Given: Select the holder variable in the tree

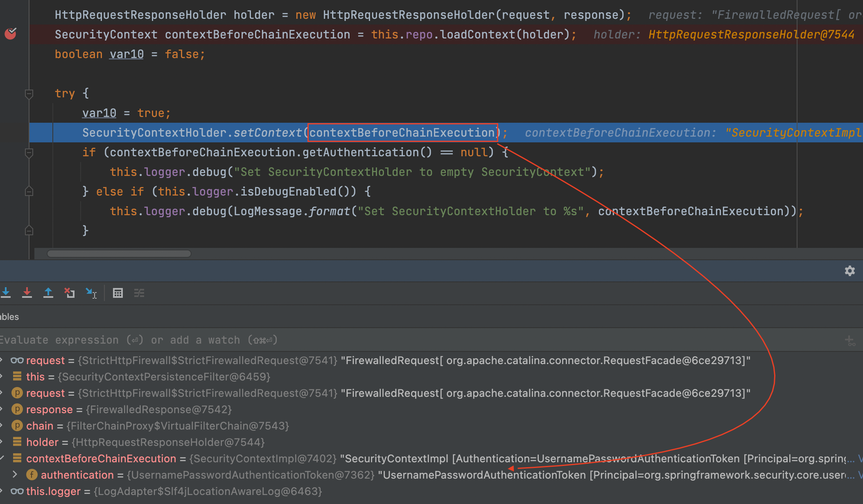Looking at the screenshot, I should point(42,442).
